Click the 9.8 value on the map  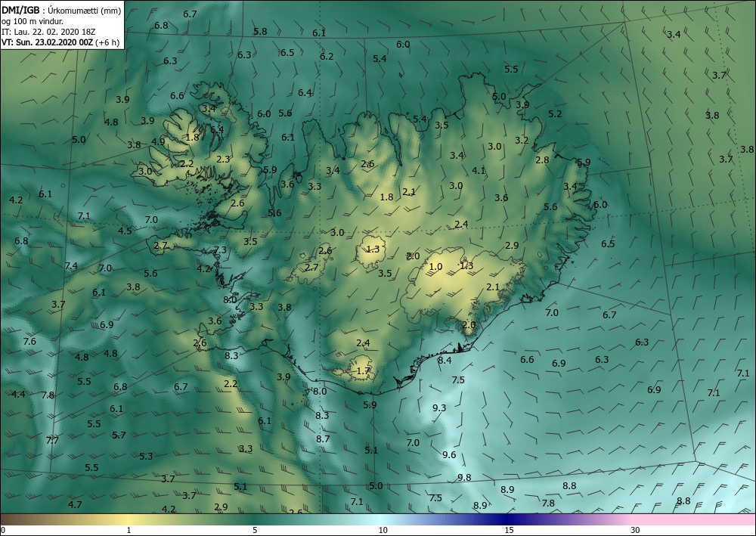(464, 477)
